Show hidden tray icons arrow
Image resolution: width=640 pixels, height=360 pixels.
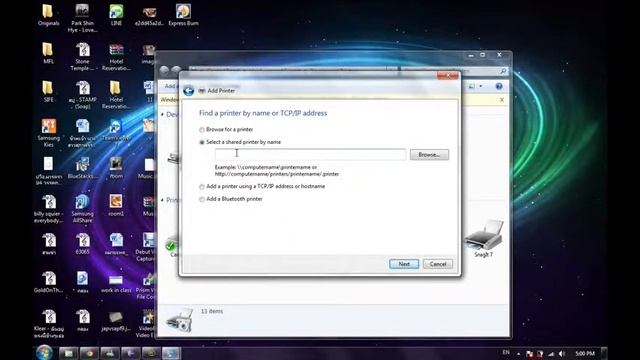click(x=518, y=353)
